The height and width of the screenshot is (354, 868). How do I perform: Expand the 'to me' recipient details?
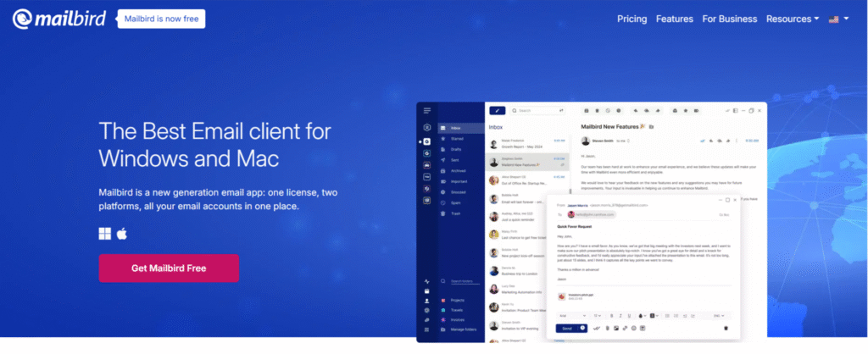point(622,141)
